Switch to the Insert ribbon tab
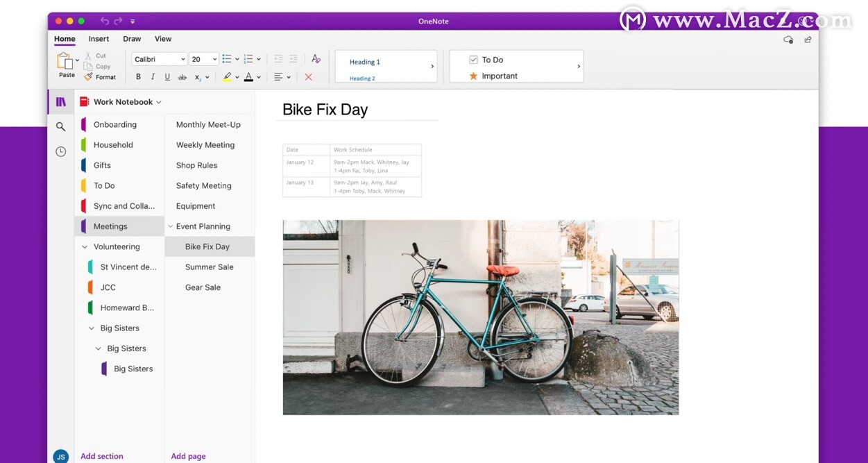 (x=99, y=39)
